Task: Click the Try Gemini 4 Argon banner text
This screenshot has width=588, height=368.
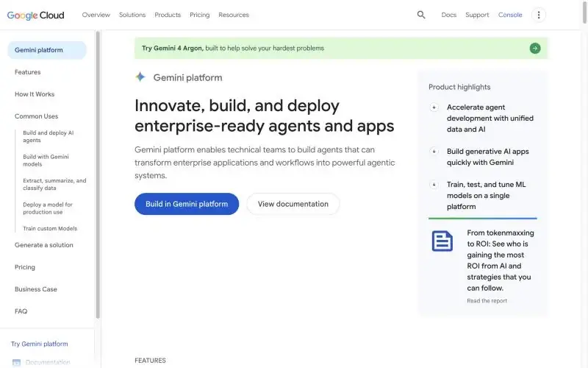Action: click(x=233, y=49)
